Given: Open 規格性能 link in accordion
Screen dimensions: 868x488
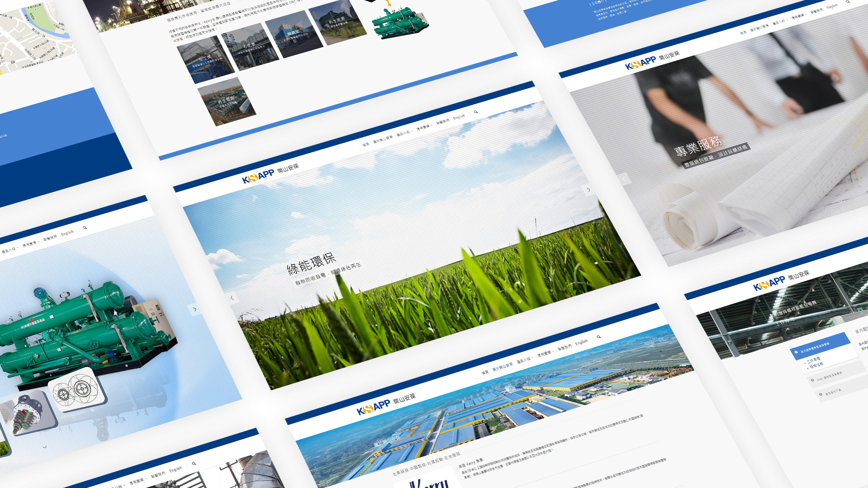Looking at the screenshot, I should (816, 365).
